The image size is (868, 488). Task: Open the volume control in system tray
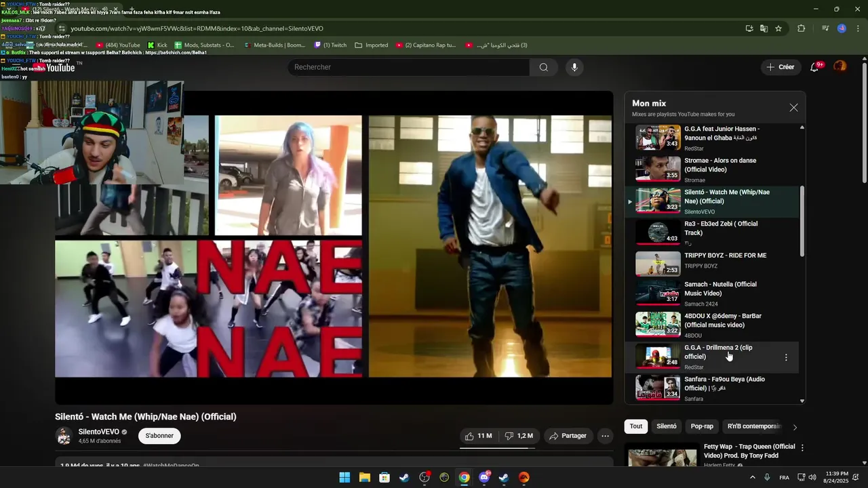(813, 477)
